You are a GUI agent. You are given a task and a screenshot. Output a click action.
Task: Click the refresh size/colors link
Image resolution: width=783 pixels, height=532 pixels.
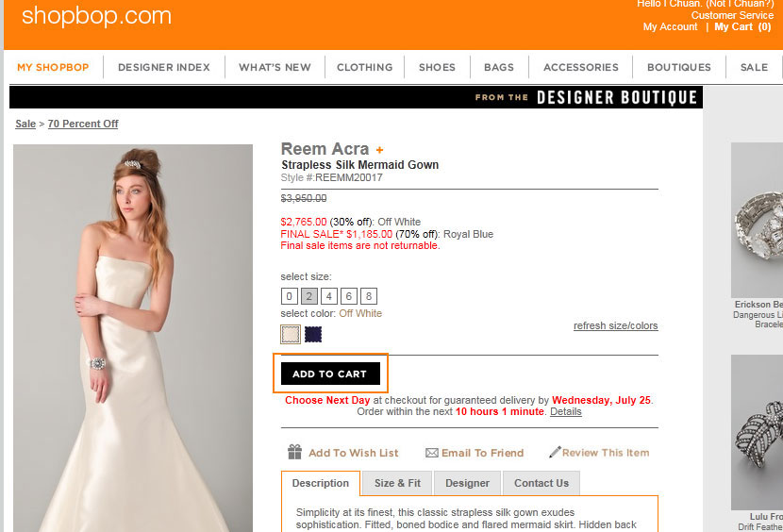tap(615, 325)
